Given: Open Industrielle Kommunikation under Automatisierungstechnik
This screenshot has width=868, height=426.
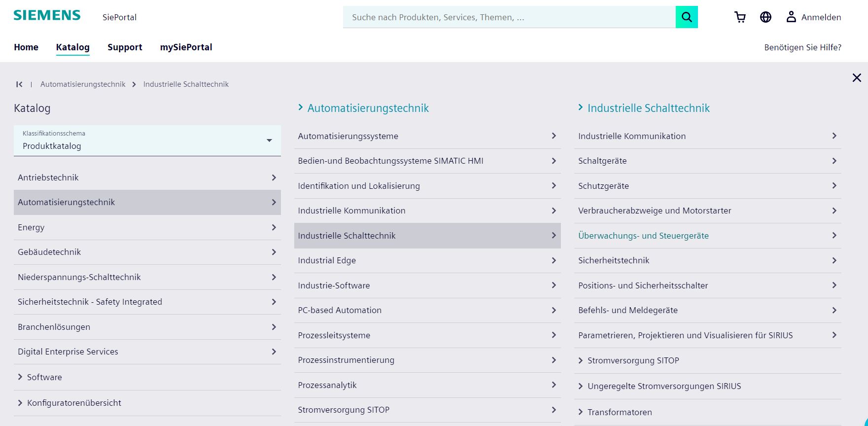Looking at the screenshot, I should coord(427,211).
